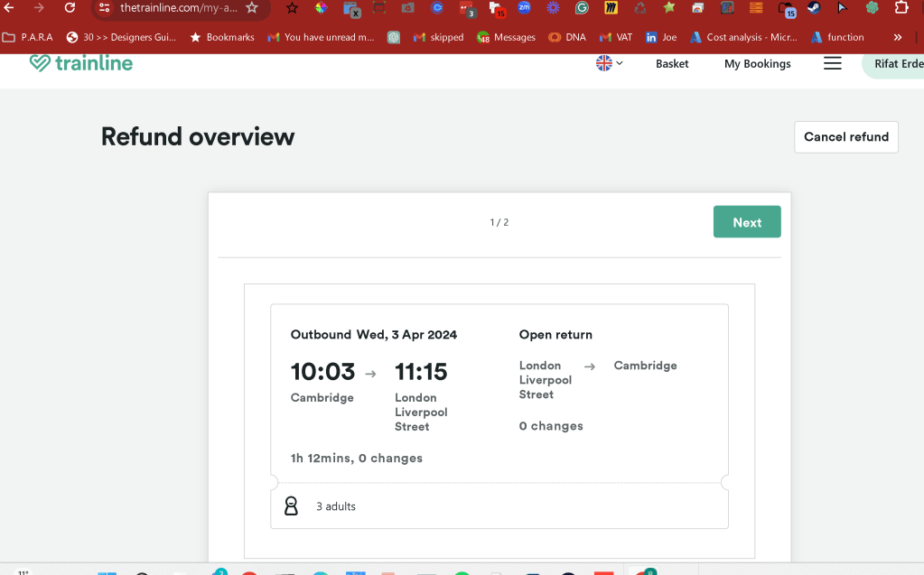Open site information next to address bar
This screenshot has height=575, width=924.
[104, 7]
